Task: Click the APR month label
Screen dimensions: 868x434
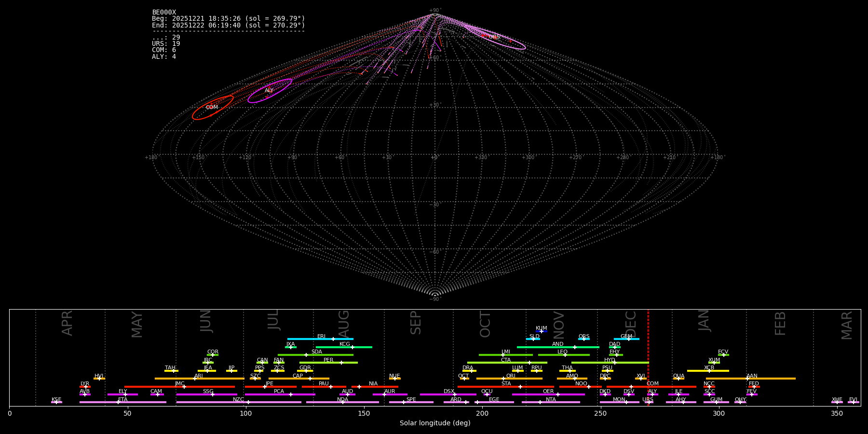Action: (67, 323)
